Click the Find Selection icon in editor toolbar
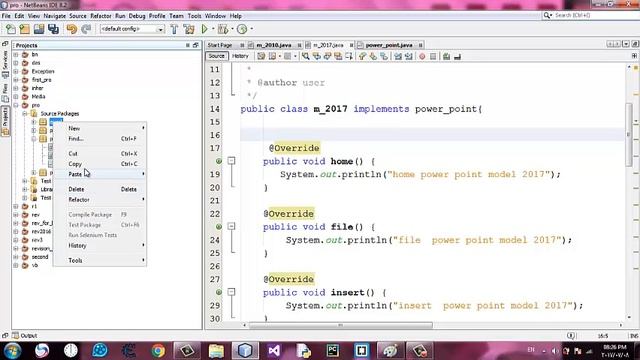This screenshot has height=360, width=640. [306, 56]
